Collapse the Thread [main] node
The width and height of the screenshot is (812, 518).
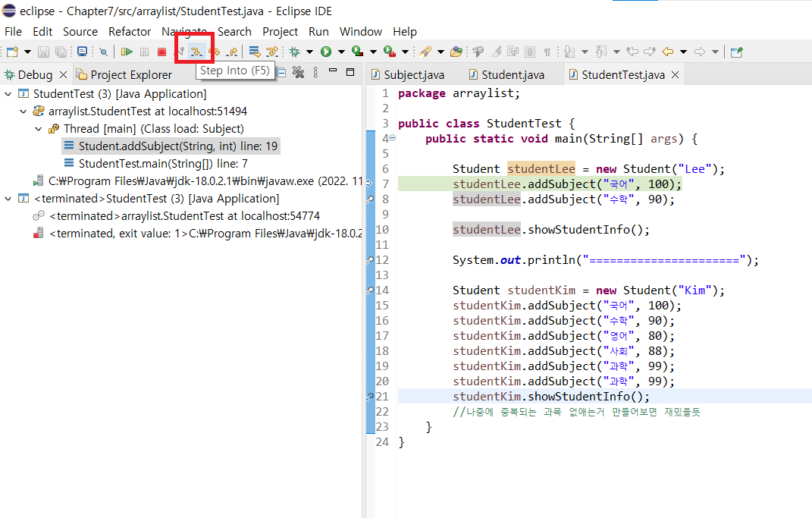[39, 129]
